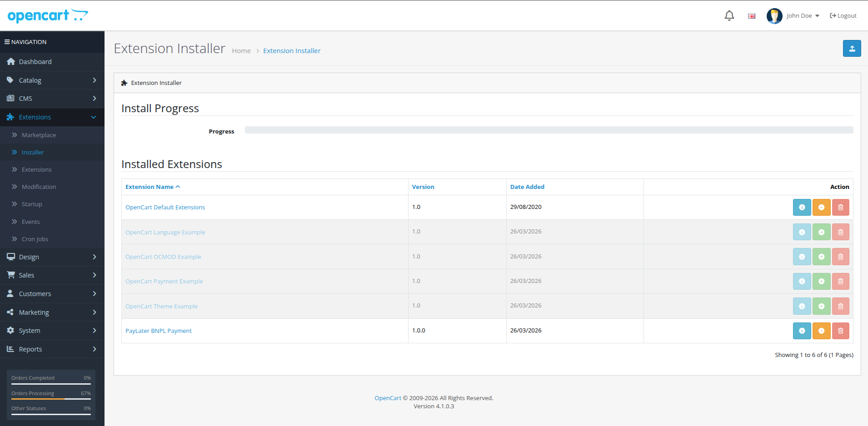Expand the System menu

[52, 331]
